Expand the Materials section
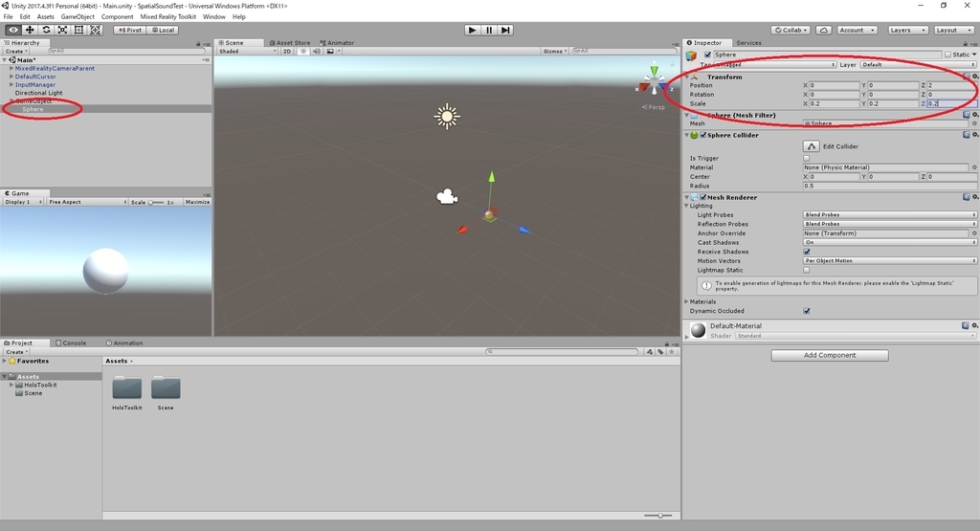980x531 pixels. [x=687, y=301]
